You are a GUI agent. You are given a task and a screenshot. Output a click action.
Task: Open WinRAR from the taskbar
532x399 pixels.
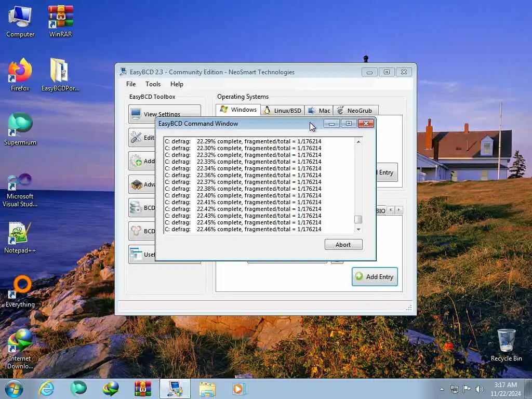143,389
